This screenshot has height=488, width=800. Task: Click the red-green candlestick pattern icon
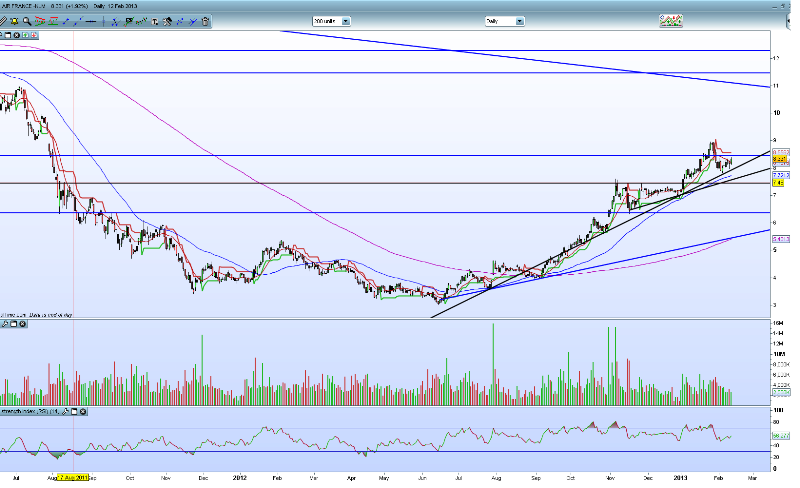pyautogui.click(x=141, y=21)
